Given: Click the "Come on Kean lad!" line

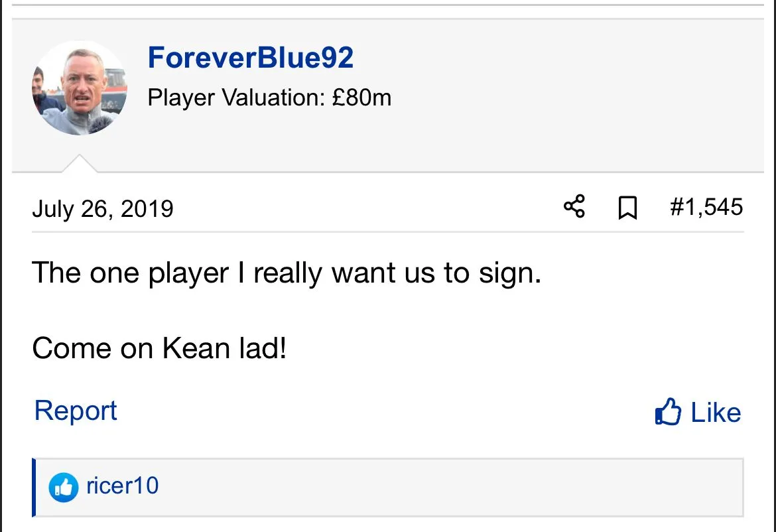Looking at the screenshot, I should click(x=159, y=348).
